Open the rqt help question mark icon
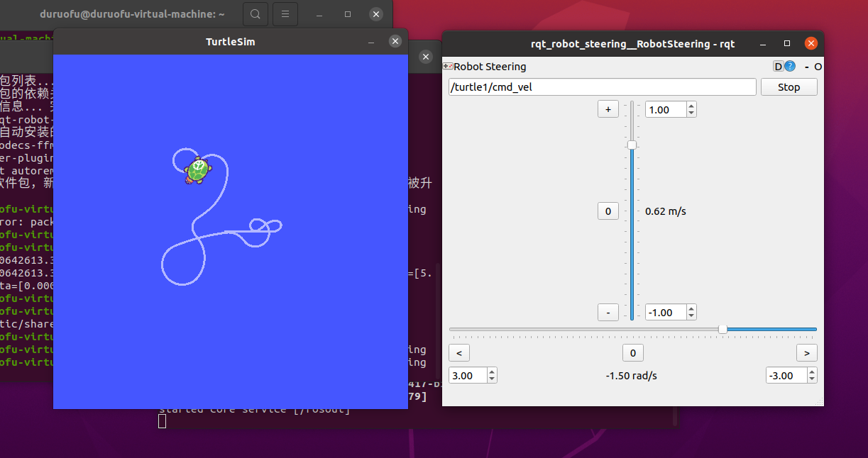 pyautogui.click(x=790, y=67)
